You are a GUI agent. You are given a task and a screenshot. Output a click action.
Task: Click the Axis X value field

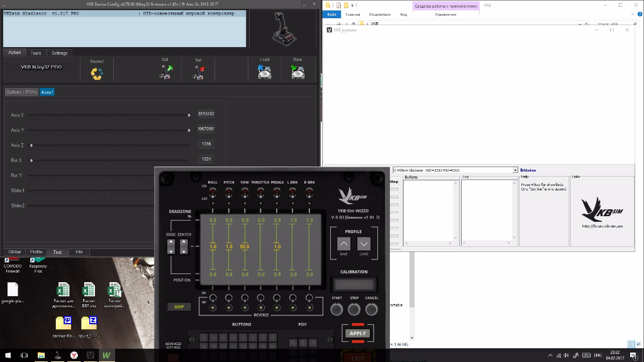click(x=206, y=114)
